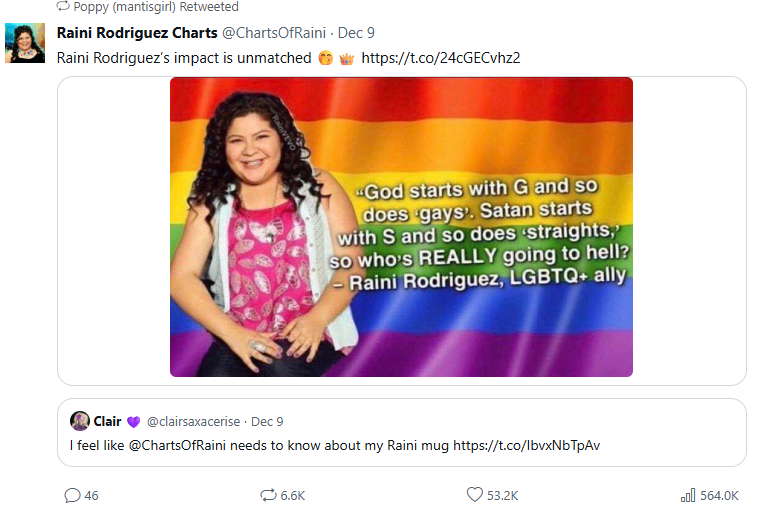
Task: Click Clair's small profile avatar
Action: tap(80, 421)
